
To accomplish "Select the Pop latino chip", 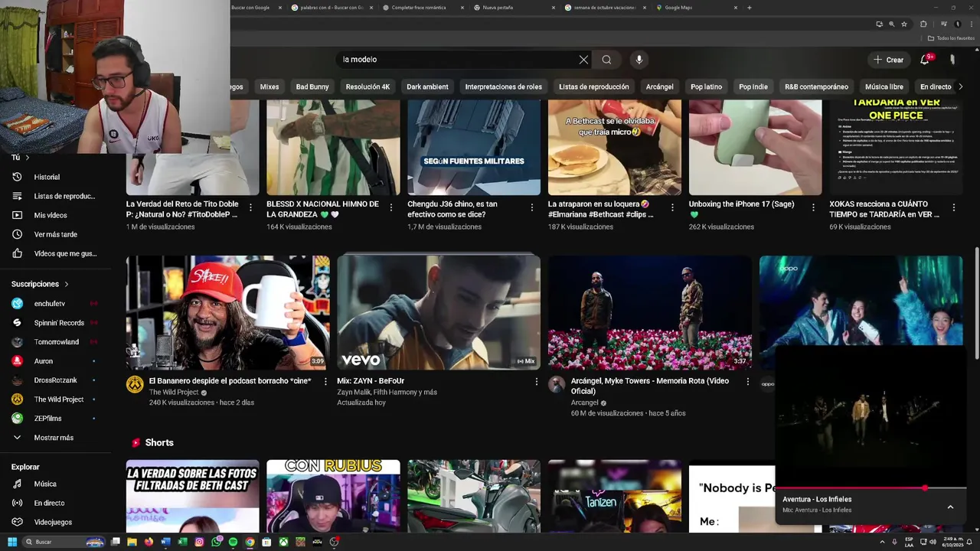I will [706, 86].
